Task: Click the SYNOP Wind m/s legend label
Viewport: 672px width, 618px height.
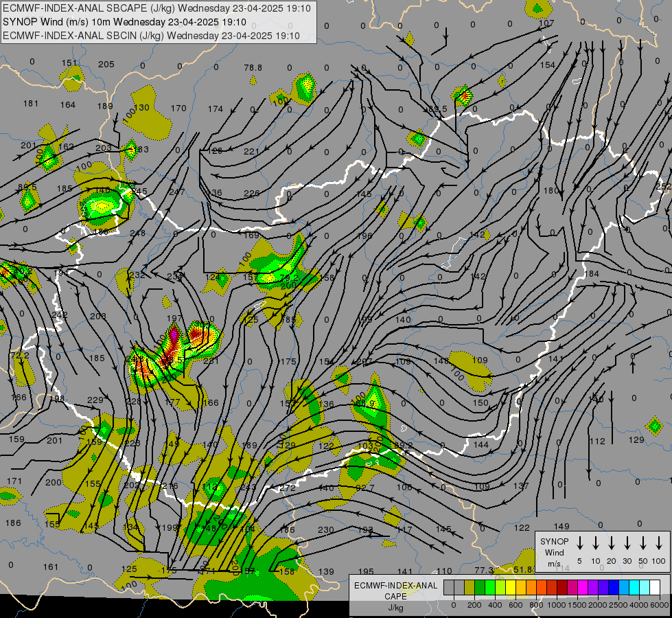Action: [x=554, y=552]
